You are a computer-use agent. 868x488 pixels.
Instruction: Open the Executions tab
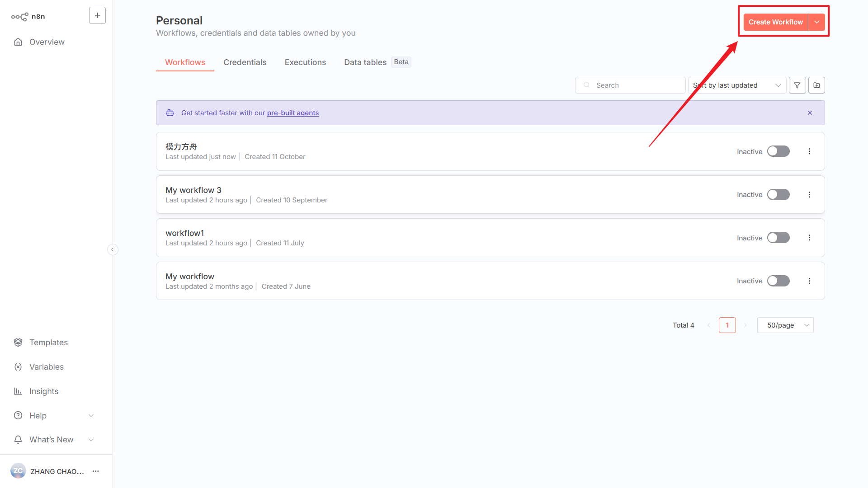click(x=305, y=62)
